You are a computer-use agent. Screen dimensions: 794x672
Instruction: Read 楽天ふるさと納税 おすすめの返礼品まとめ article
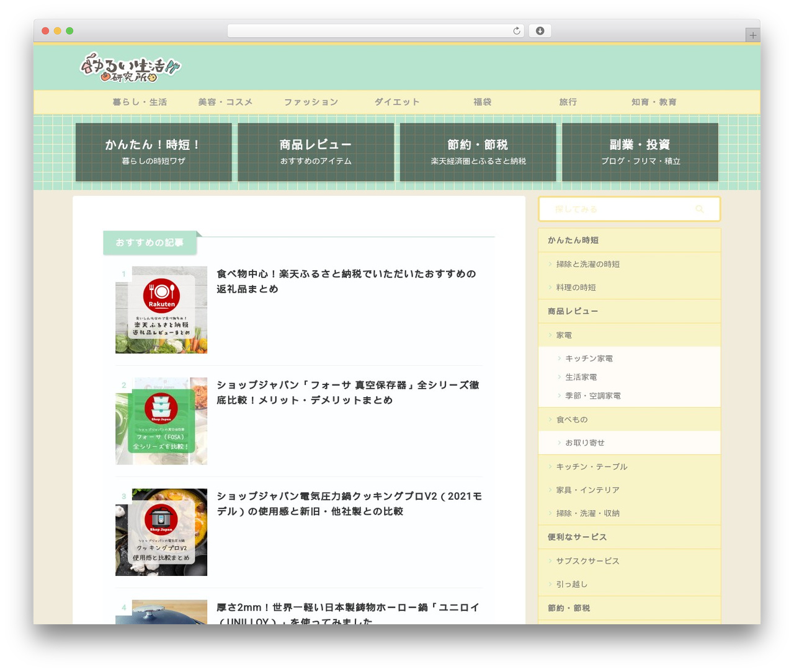pyautogui.click(x=346, y=281)
